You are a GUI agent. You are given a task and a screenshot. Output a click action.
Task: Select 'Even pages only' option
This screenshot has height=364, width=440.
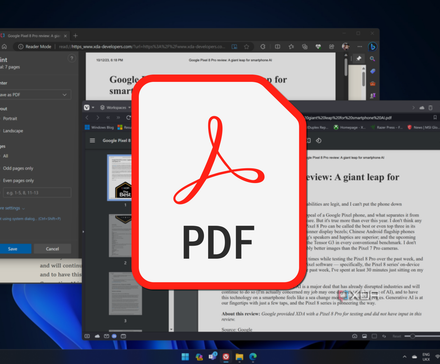click(x=18, y=180)
